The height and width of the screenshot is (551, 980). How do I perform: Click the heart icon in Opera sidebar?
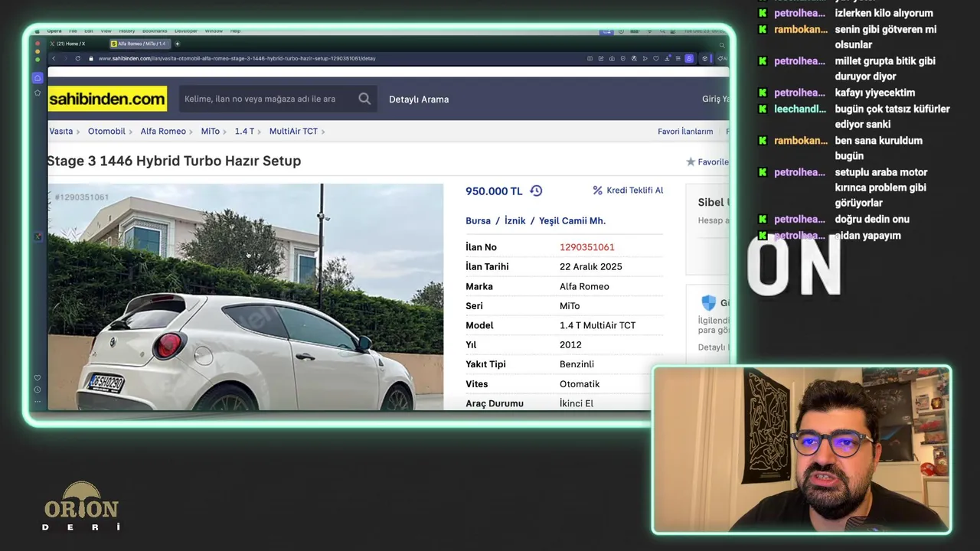click(38, 377)
